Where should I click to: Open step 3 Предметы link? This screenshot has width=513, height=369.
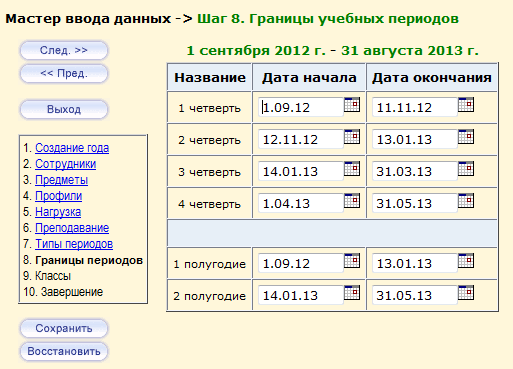(x=62, y=180)
